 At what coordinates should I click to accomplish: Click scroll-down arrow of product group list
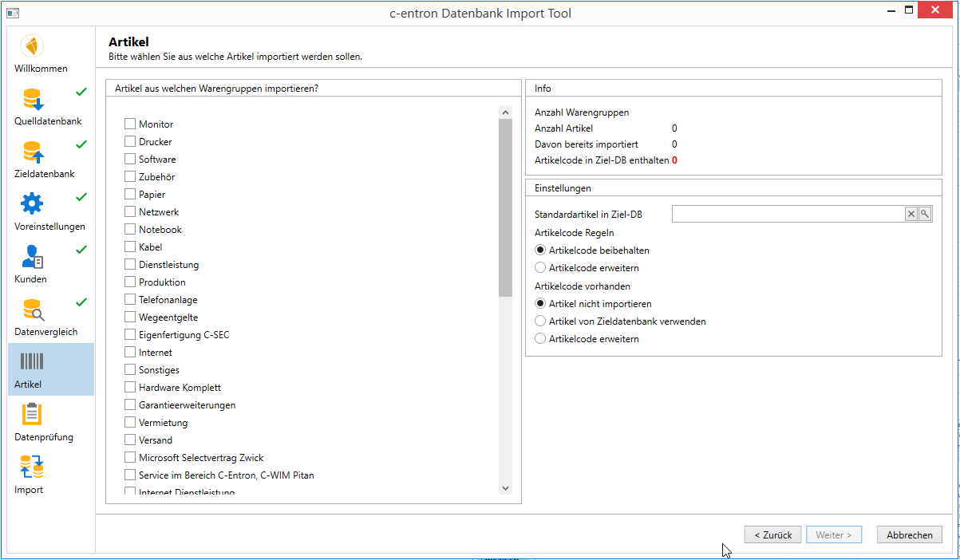(x=505, y=488)
